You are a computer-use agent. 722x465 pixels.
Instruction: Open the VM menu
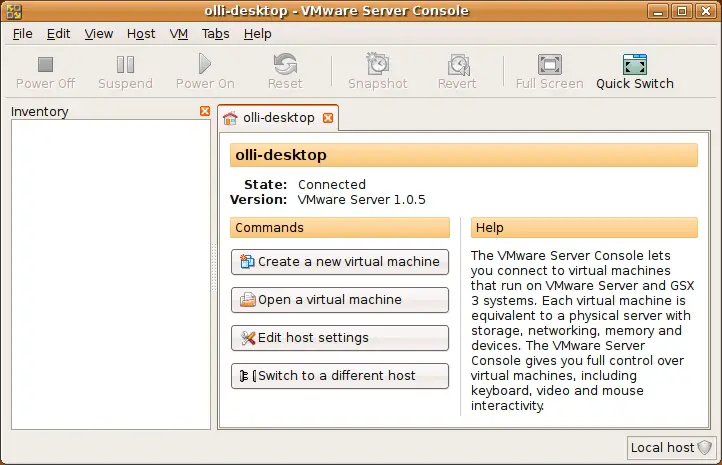coord(179,34)
